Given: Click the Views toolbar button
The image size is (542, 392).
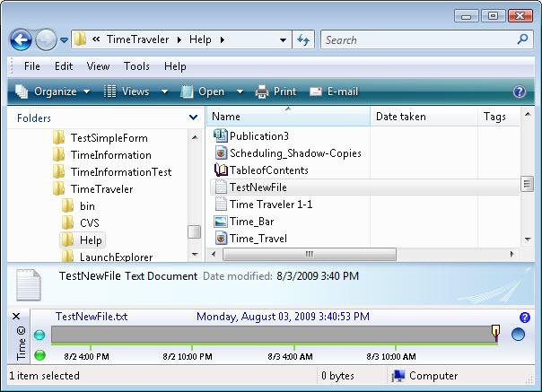Looking at the screenshot, I should [x=127, y=91].
